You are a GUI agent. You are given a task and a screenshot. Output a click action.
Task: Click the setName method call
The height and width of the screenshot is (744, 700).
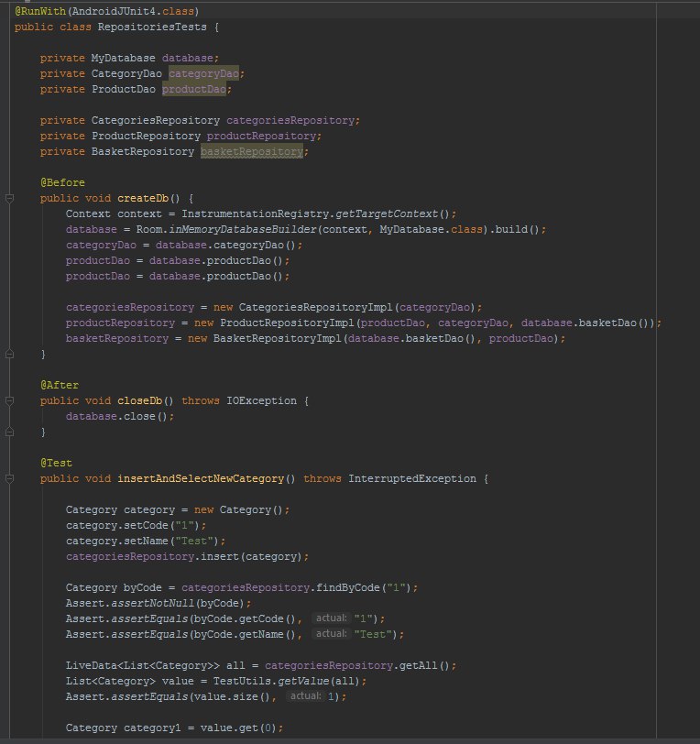click(147, 541)
